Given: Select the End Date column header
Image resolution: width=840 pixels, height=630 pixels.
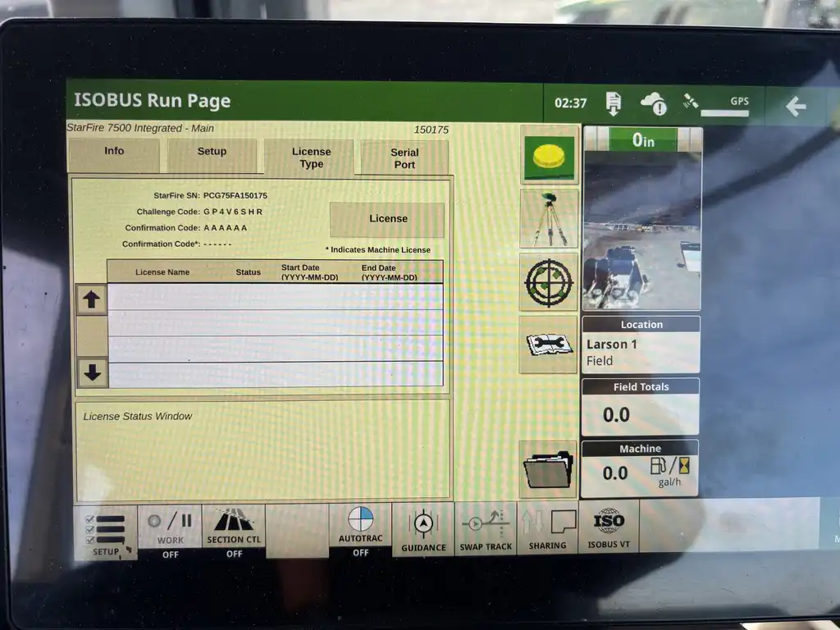Looking at the screenshot, I should click(x=389, y=272).
